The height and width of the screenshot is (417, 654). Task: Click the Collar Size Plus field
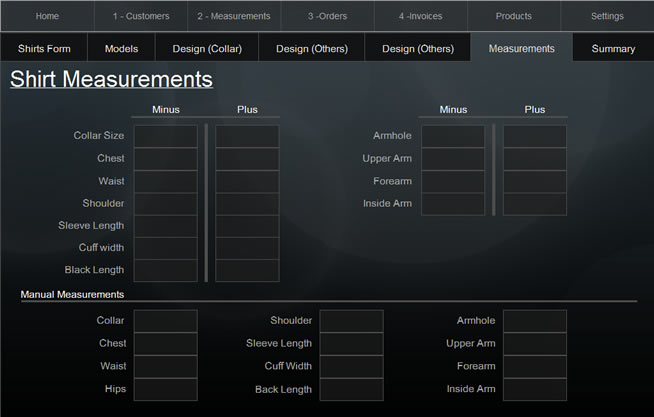click(x=247, y=136)
